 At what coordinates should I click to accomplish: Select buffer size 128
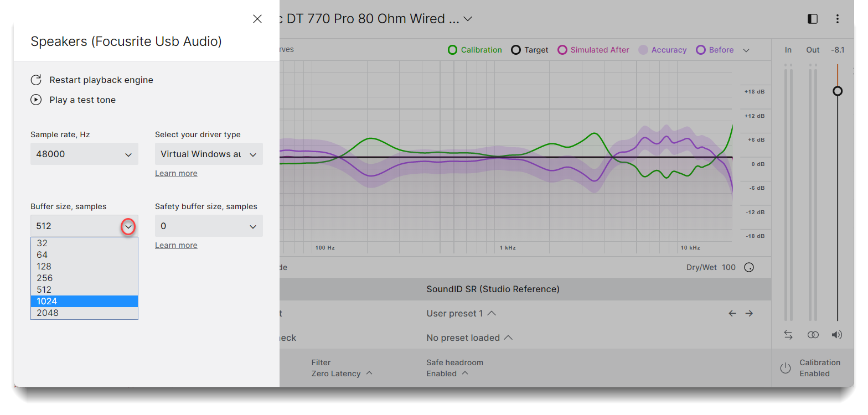pyautogui.click(x=84, y=266)
